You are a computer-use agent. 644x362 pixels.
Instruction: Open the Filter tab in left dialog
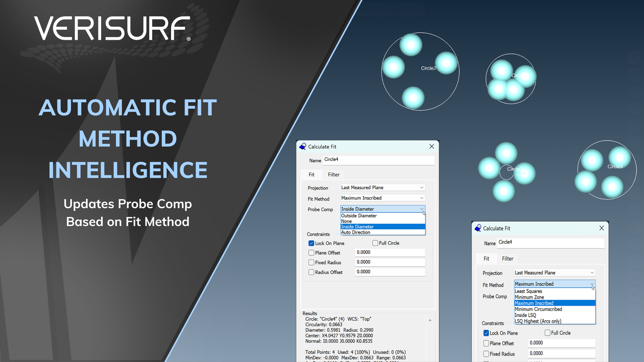click(x=334, y=174)
